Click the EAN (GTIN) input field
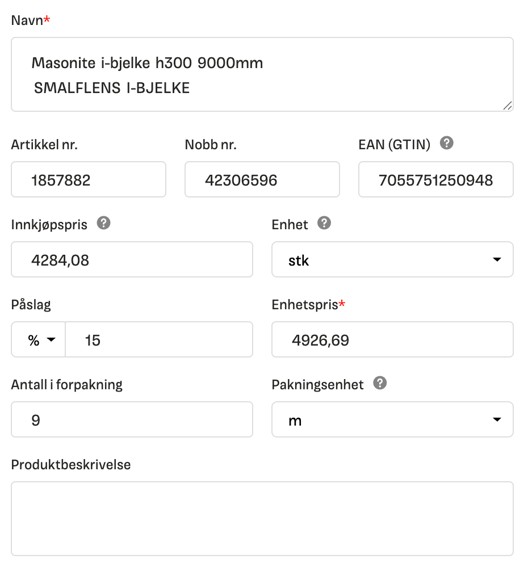Screen dimensions: 528x572 point(436,179)
